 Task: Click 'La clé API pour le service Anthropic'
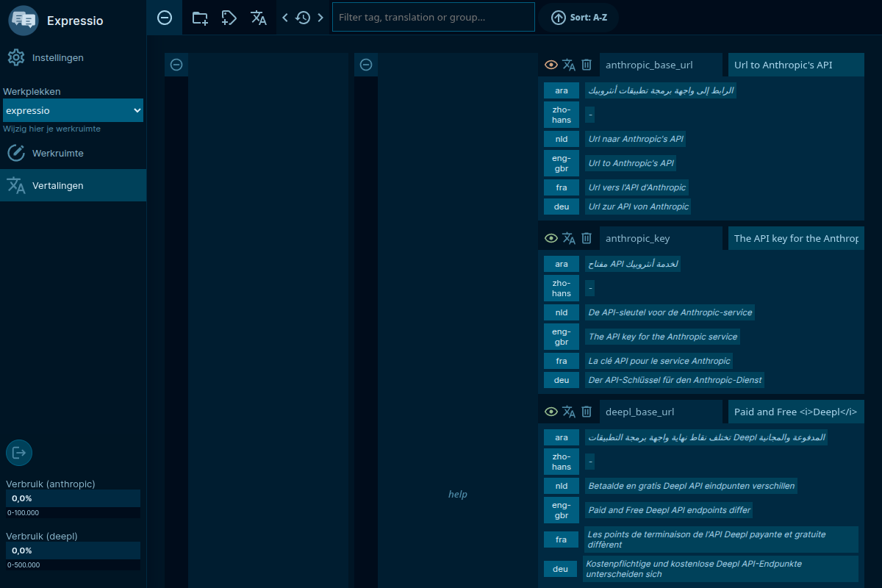[x=659, y=361]
